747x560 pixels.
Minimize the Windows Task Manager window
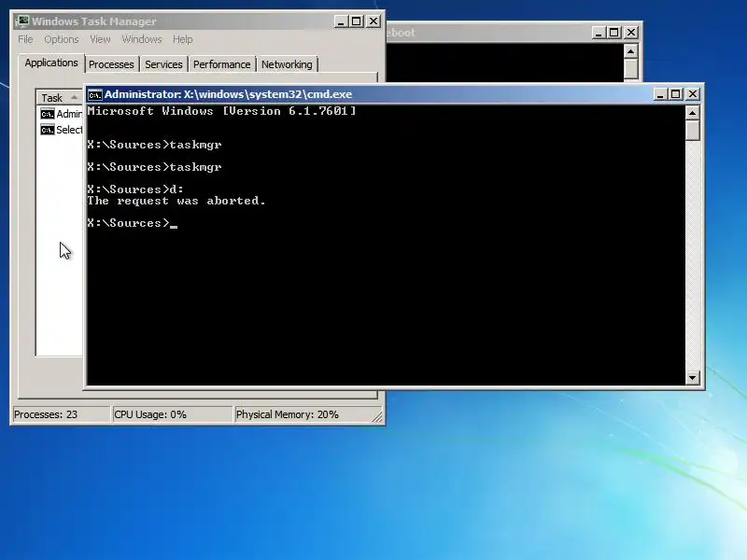pyautogui.click(x=341, y=21)
